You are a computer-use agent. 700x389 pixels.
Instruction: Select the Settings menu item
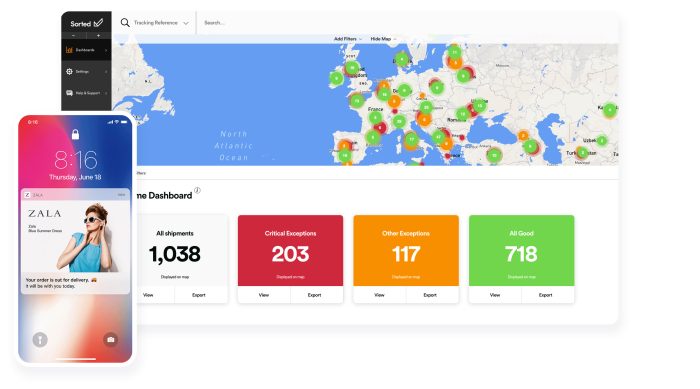pyautogui.click(x=87, y=71)
